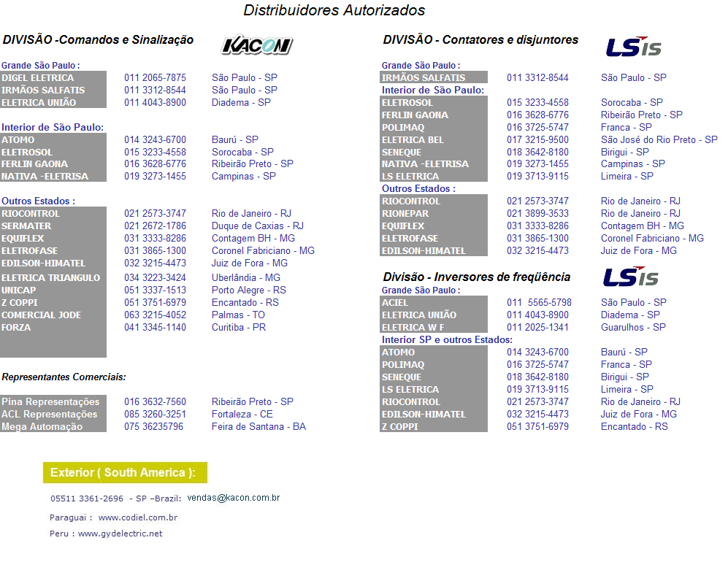The height and width of the screenshot is (562, 728).
Task: Click phone number 085 3260-3251
Action: pos(155,414)
